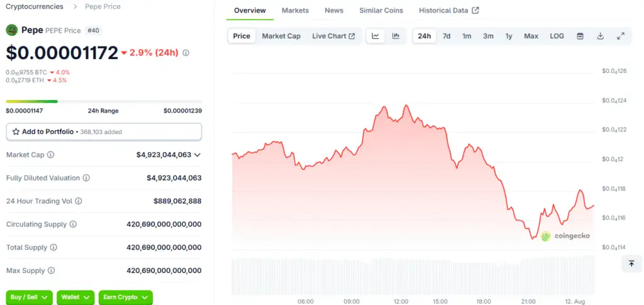Expand the Market Cap value chevron
Image resolution: width=644 pixels, height=305 pixels.
click(x=197, y=155)
